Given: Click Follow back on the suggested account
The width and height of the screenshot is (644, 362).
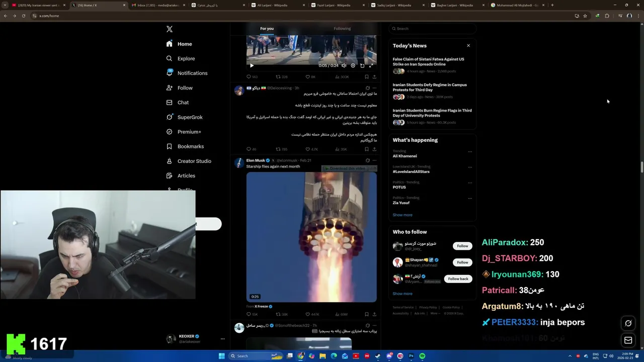Looking at the screenshot, I should tap(458, 279).
